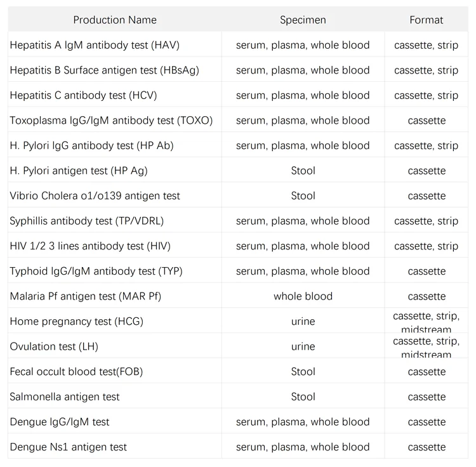Click Typhoid IgG/IgM antibody test name

tap(96, 271)
